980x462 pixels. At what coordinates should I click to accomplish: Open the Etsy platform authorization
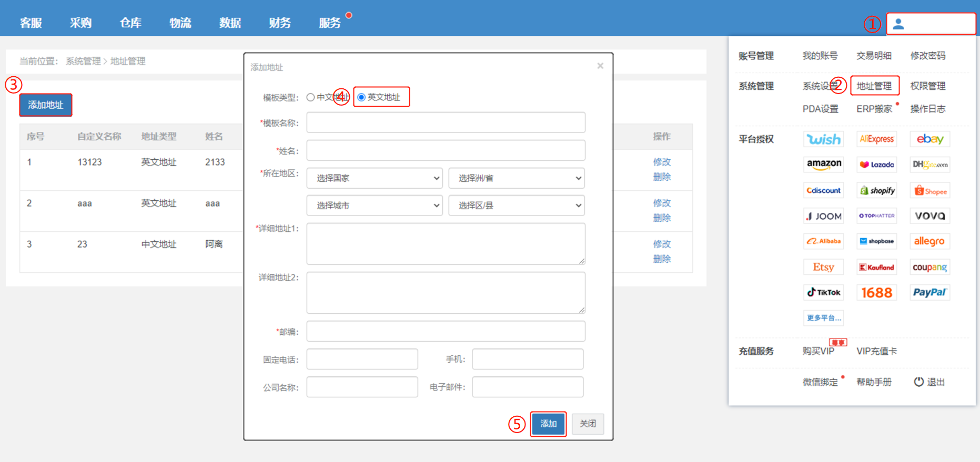[x=824, y=267]
